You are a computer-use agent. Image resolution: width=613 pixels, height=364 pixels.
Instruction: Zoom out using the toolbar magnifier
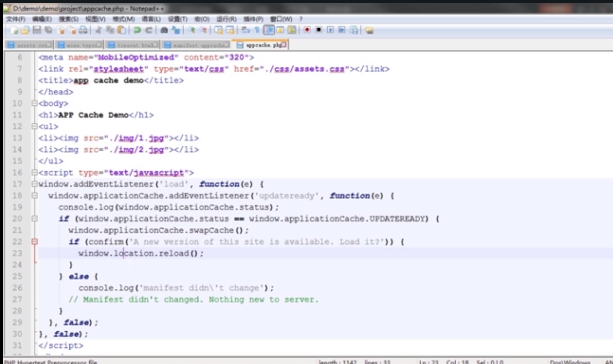pos(203,30)
